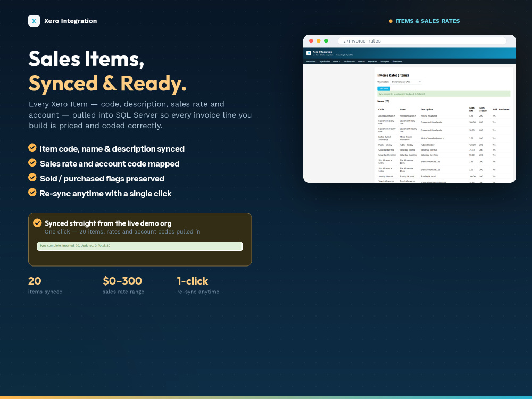Click the 300.00 sales rate value

pos(472,122)
